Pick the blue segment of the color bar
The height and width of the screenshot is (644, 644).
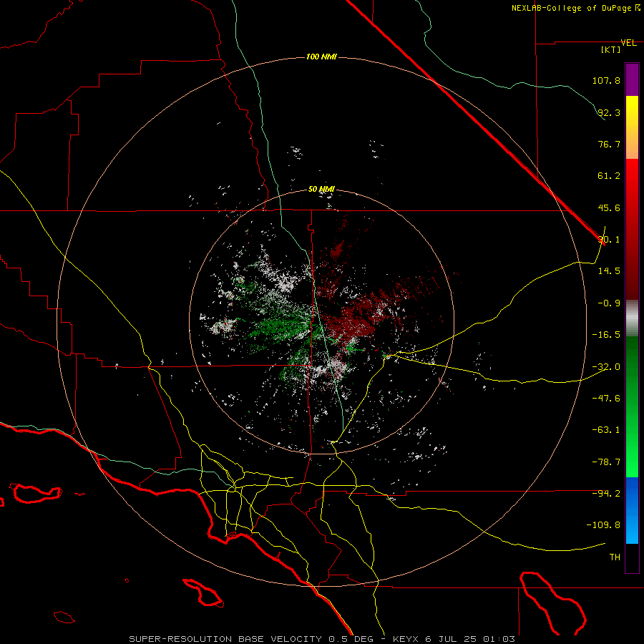pos(632,510)
